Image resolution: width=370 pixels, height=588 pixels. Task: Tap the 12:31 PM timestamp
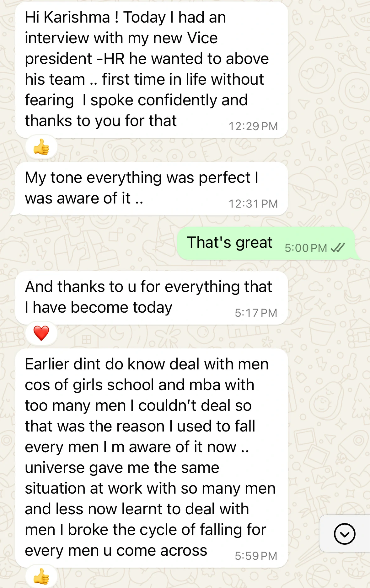click(x=253, y=204)
